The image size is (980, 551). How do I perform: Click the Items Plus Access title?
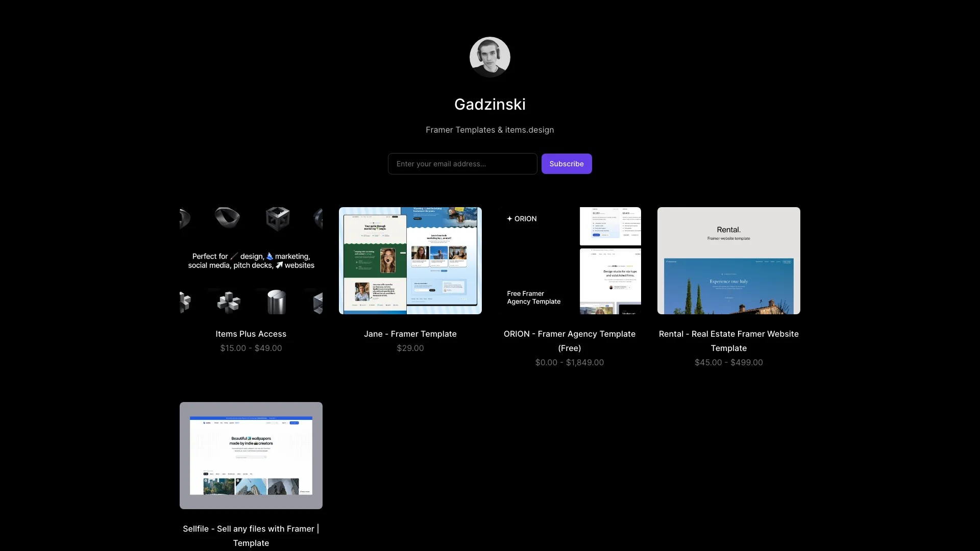click(251, 334)
